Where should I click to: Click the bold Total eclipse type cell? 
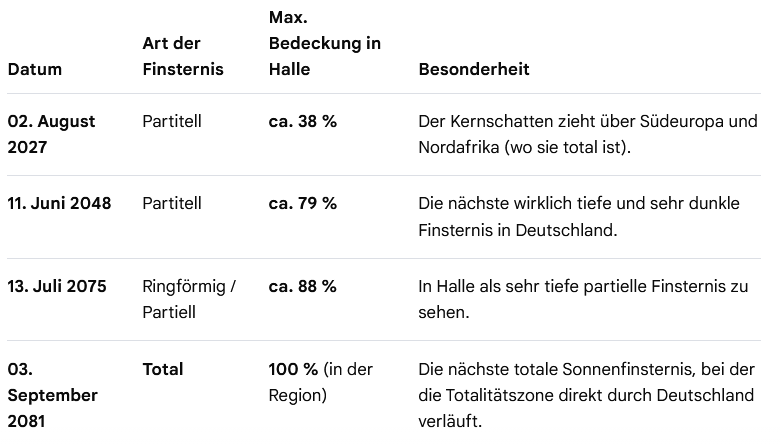(x=163, y=369)
